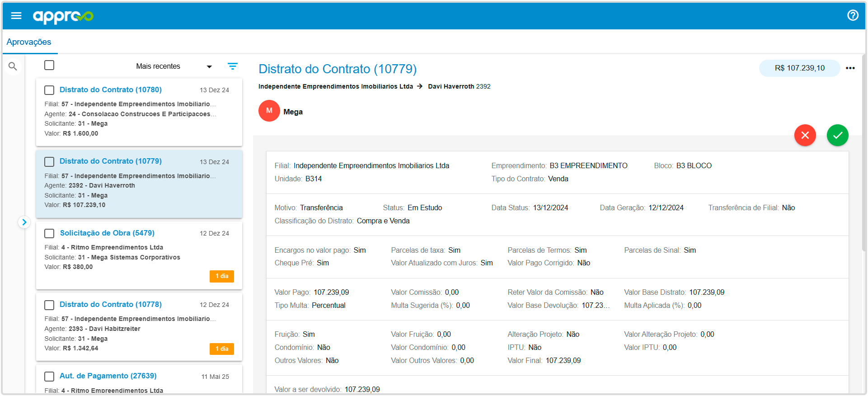Screen dimensions: 868x396
Task: Click the red Mega avatar circle
Action: 269,111
